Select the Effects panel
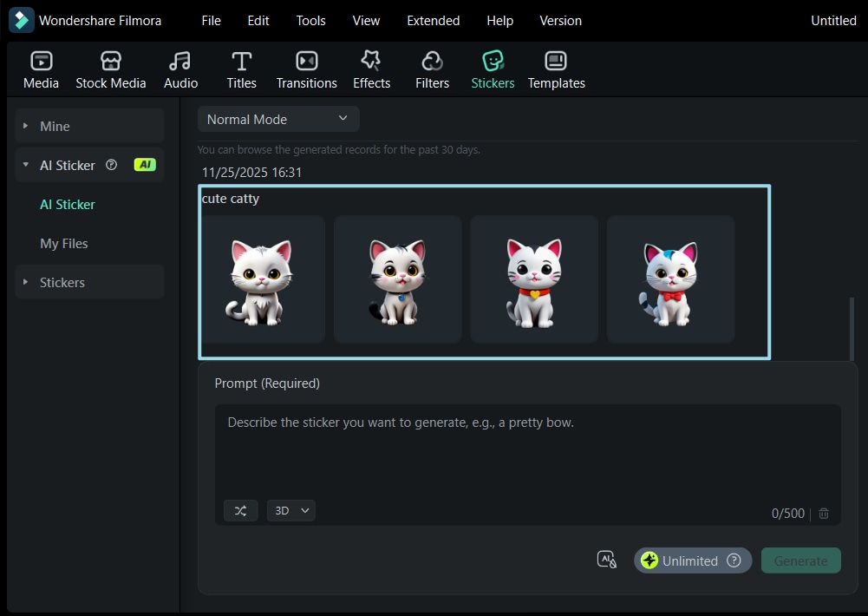868x616 pixels. (x=371, y=69)
